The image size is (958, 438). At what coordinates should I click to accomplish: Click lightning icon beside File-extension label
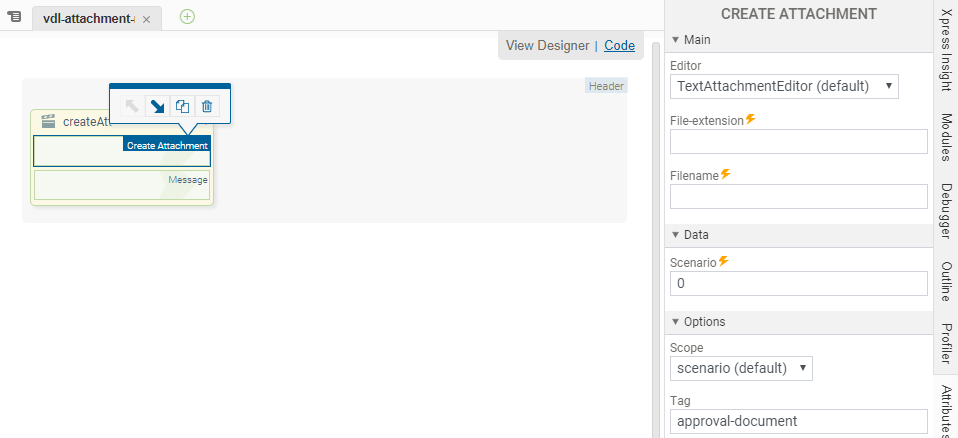(750, 119)
